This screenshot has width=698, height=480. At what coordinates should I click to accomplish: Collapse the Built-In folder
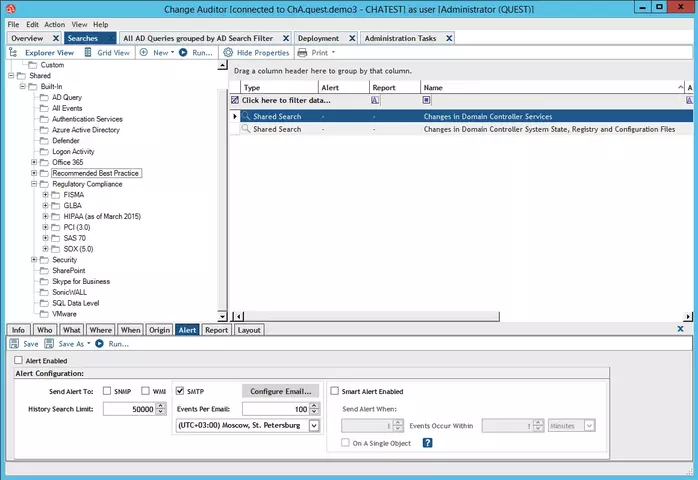point(22,86)
